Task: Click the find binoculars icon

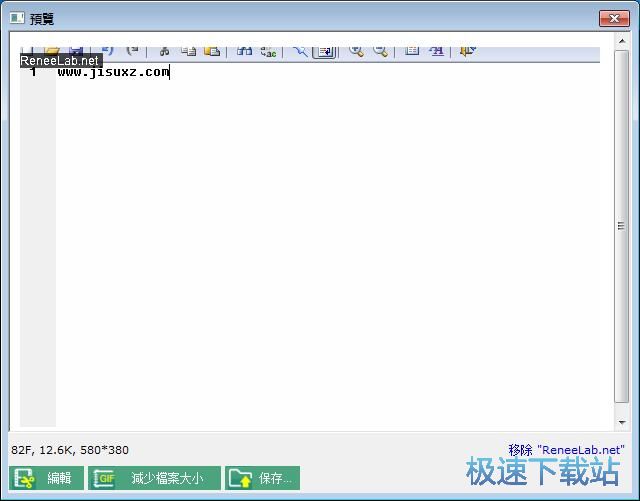Action: coord(244,51)
